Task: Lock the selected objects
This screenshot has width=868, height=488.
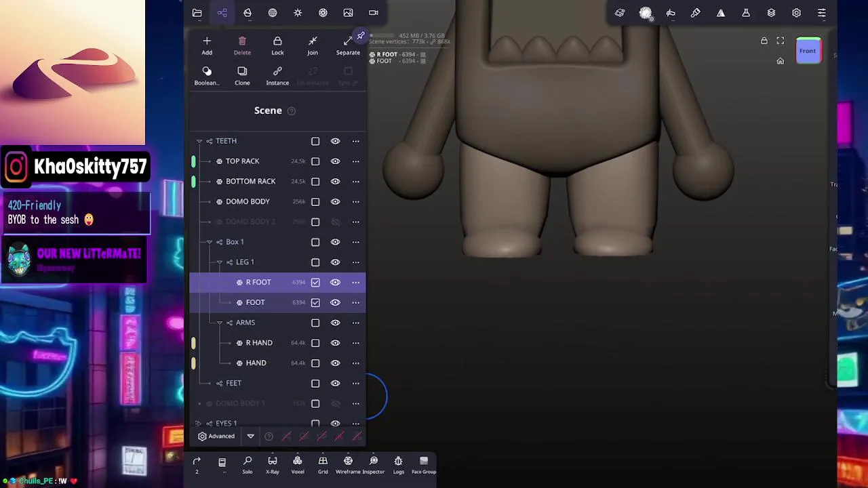Action: click(277, 45)
